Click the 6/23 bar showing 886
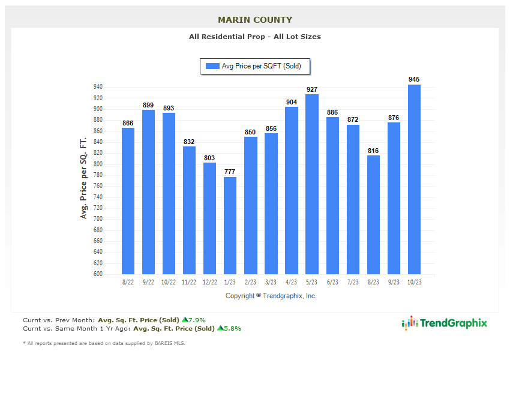Image resolution: width=510 pixels, height=420 pixels. coord(332,196)
